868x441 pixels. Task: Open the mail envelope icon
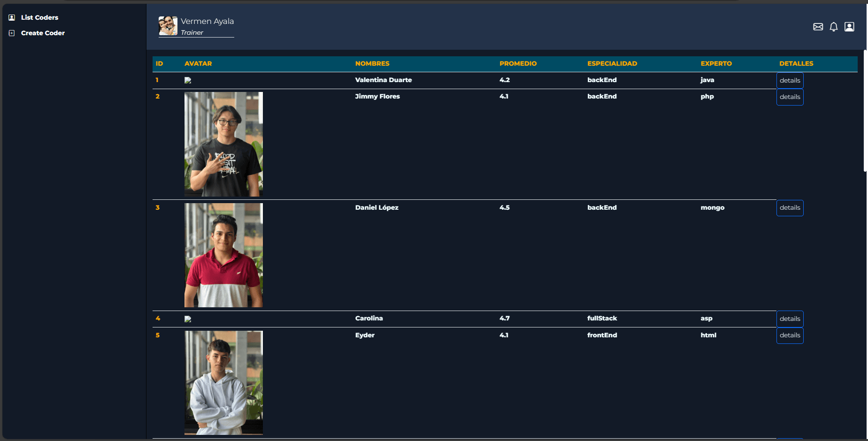(818, 27)
